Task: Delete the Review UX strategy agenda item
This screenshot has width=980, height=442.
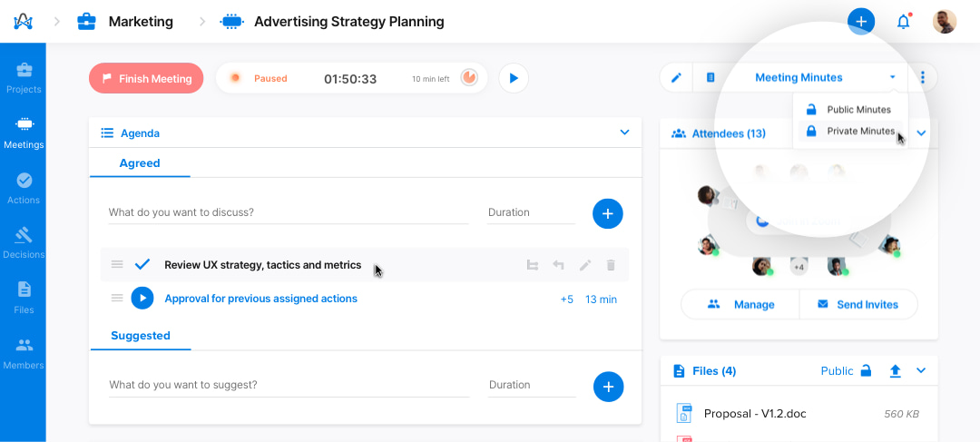Action: (612, 265)
